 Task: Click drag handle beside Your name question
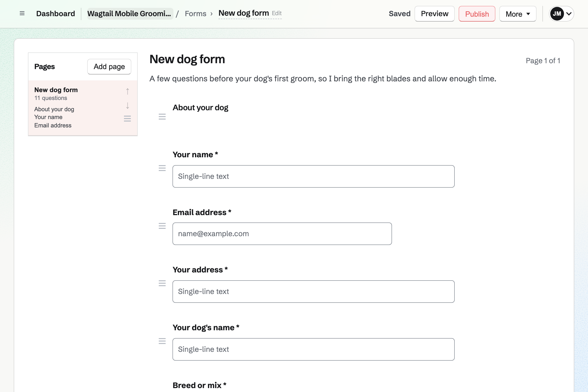162,168
